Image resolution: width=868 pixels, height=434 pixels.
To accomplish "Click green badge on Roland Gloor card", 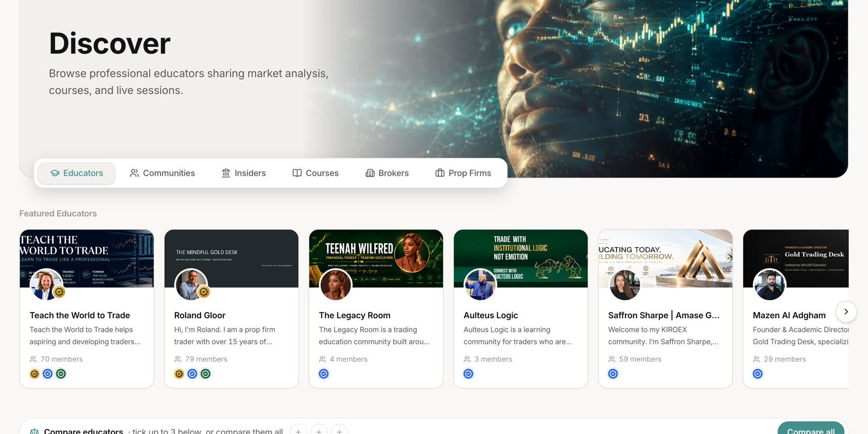I will coord(206,374).
